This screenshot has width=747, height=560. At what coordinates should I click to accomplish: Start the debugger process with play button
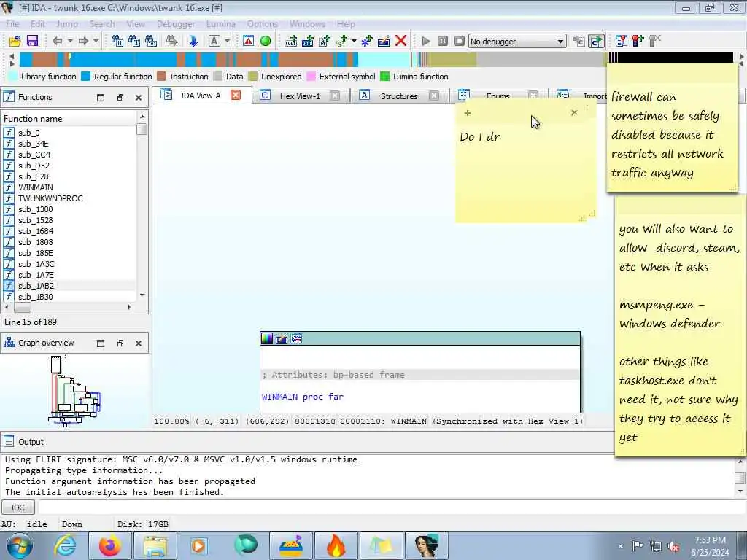(426, 41)
